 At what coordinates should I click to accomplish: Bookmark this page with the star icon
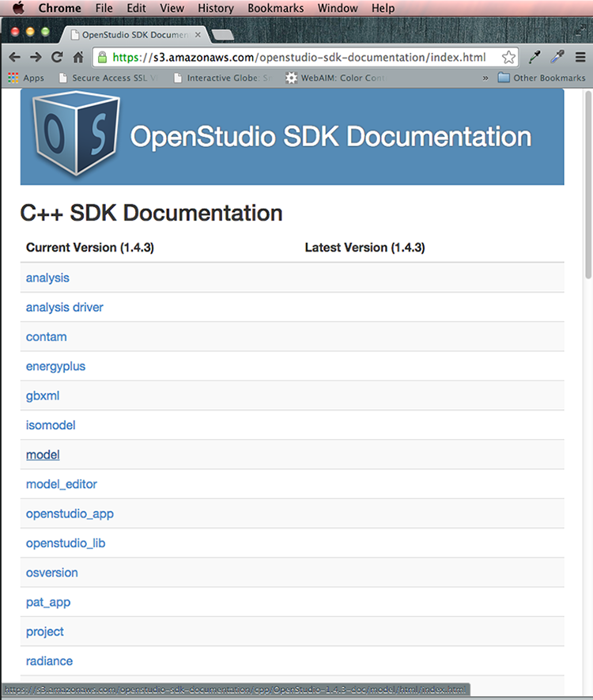point(508,57)
